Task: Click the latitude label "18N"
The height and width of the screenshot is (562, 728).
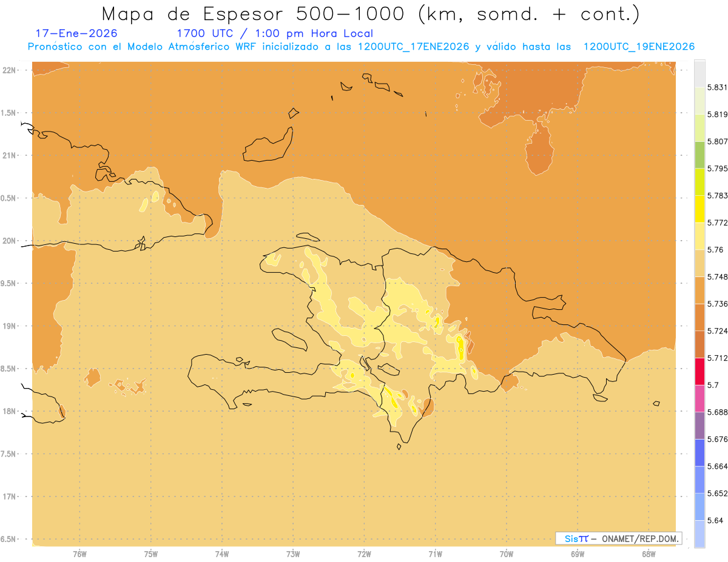Action: click(8, 411)
